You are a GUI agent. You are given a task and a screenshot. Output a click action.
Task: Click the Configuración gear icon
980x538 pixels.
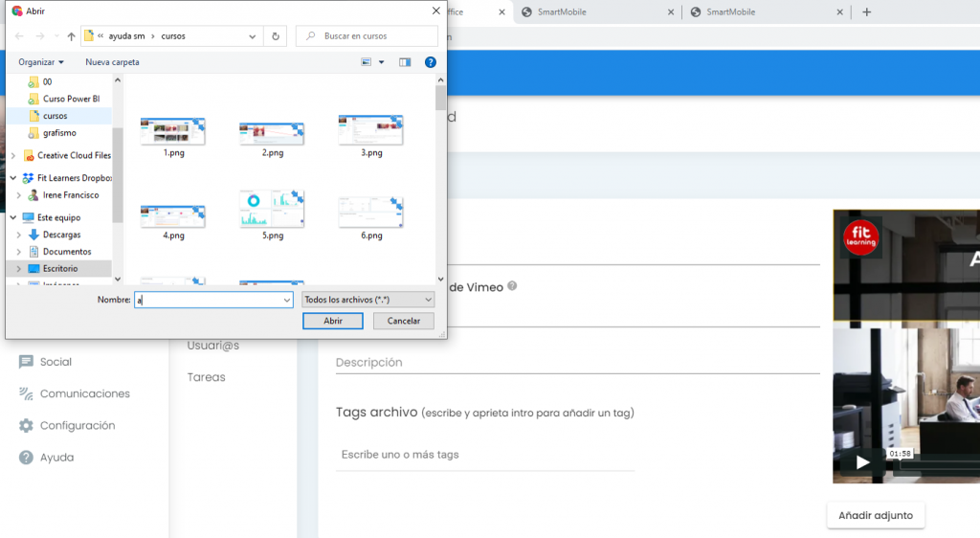tap(27, 425)
